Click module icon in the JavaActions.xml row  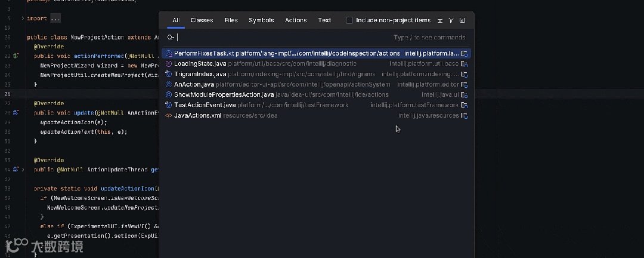point(464,116)
